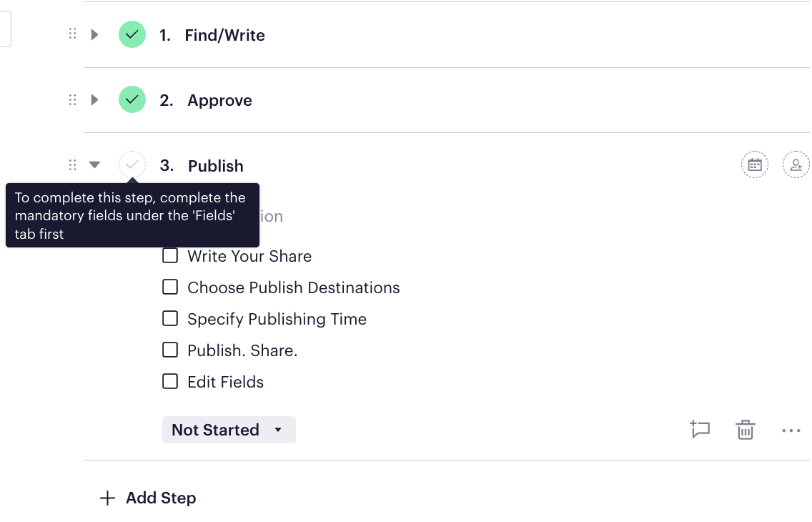Click the plus icon next to Add Step

(x=107, y=498)
